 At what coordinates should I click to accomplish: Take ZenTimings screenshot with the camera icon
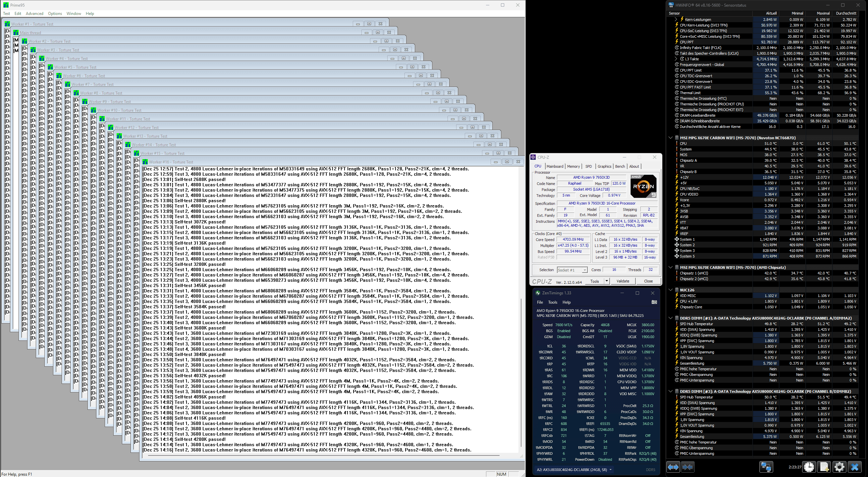654,302
